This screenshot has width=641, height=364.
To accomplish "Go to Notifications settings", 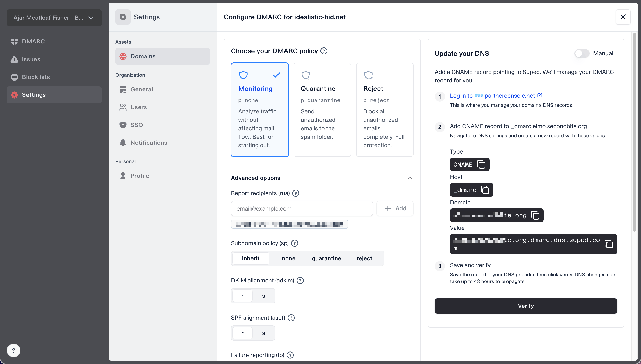I will pyautogui.click(x=149, y=143).
